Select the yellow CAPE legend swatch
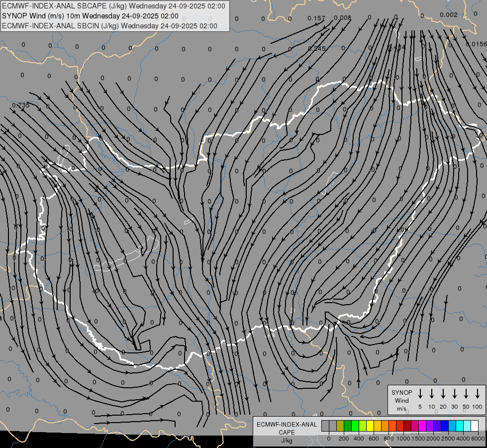The image size is (487, 448). click(x=370, y=426)
